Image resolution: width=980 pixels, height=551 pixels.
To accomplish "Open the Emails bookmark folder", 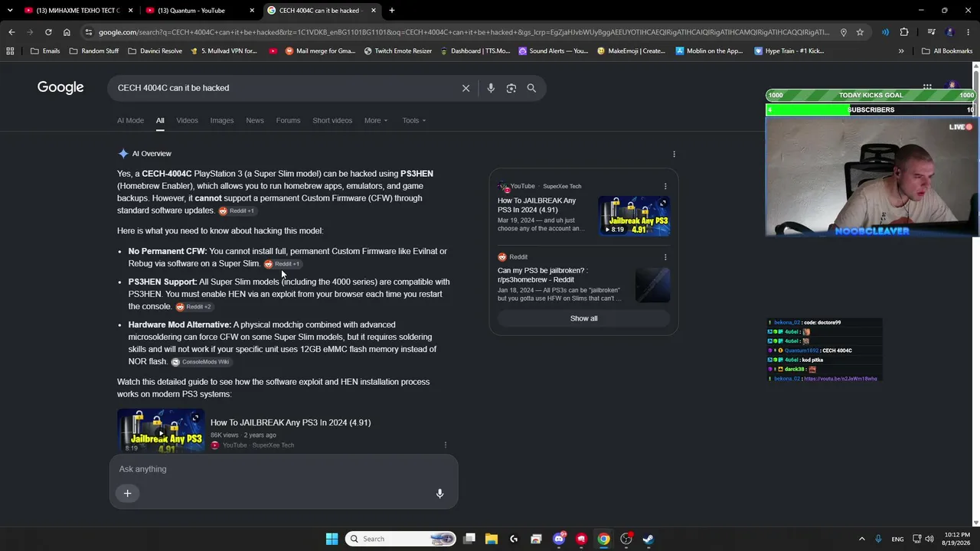I will tap(45, 51).
